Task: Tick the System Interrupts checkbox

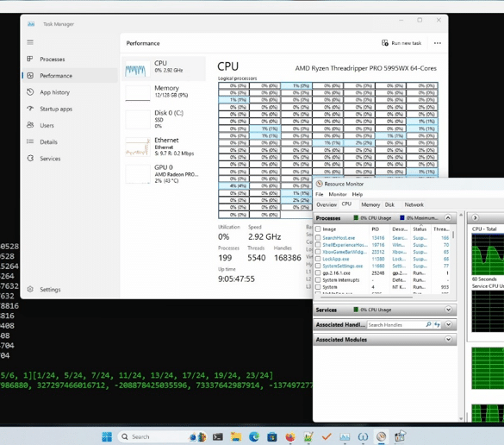Action: click(318, 280)
